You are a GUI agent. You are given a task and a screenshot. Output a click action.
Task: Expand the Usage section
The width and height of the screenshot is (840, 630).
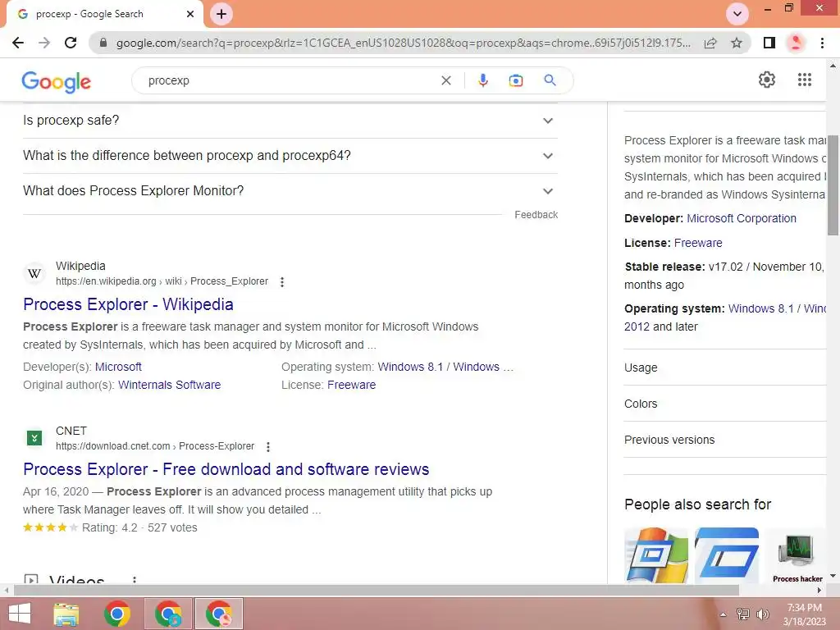pos(725,367)
